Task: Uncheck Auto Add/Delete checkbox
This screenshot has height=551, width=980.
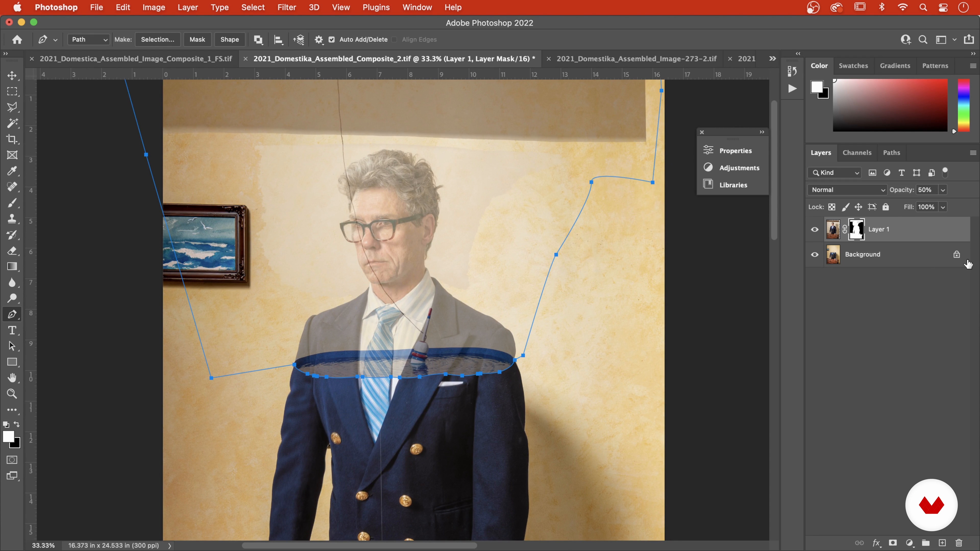Action: coord(332,40)
